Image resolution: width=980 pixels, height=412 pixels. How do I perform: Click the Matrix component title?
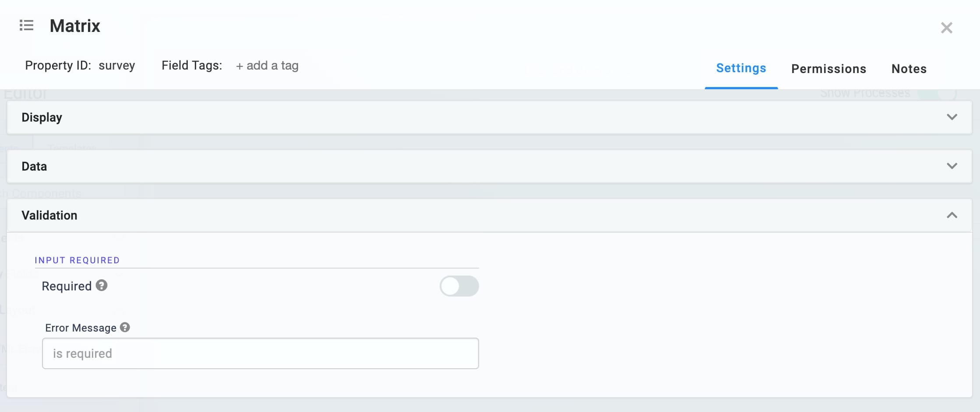tap(75, 26)
